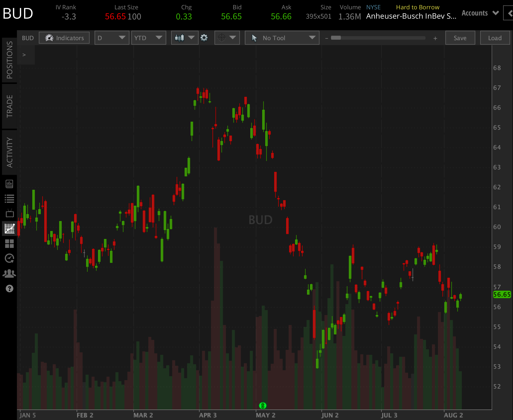Open the people community icon
513x420 pixels.
coord(9,273)
